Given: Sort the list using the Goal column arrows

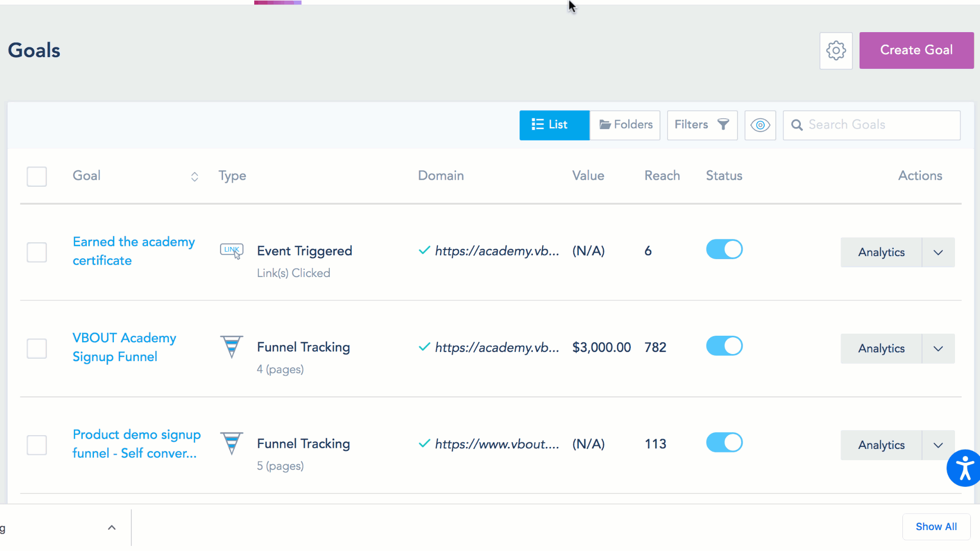Looking at the screenshot, I should [194, 177].
